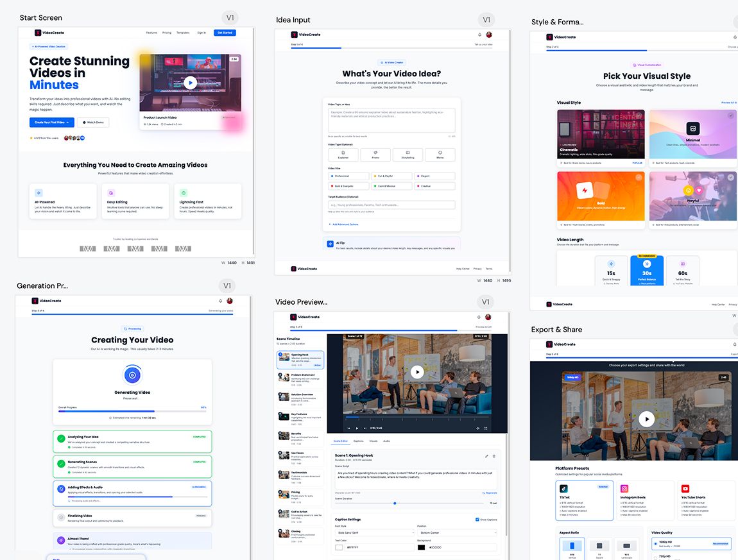738x560 pixels.
Task: Expand Add Advanced Options
Action: pyautogui.click(x=345, y=225)
